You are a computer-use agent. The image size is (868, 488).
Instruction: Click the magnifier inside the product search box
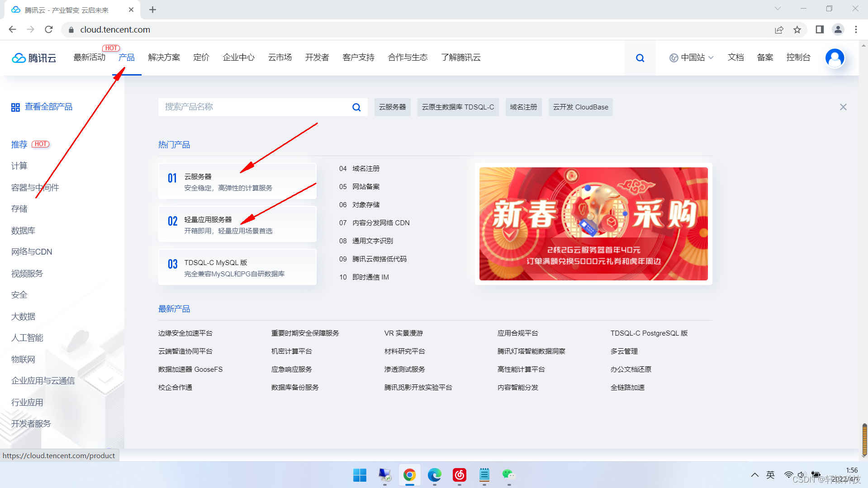[356, 107]
